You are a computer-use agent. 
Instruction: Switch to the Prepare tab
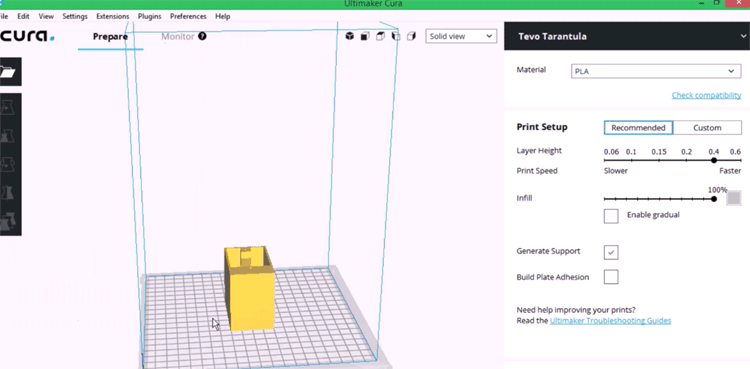coord(110,36)
